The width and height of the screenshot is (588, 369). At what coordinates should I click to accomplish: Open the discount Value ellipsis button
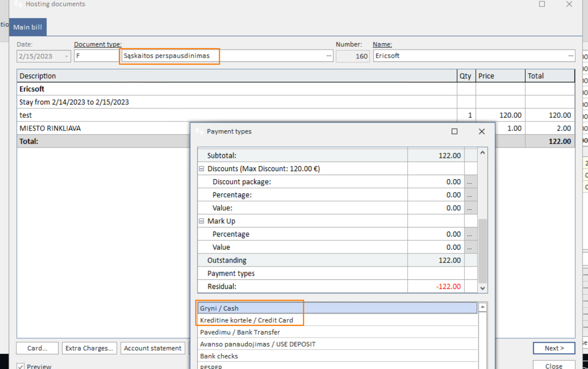tap(470, 208)
